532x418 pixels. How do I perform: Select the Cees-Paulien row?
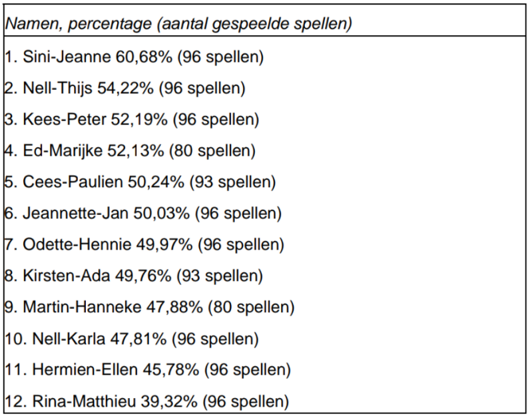click(140, 182)
